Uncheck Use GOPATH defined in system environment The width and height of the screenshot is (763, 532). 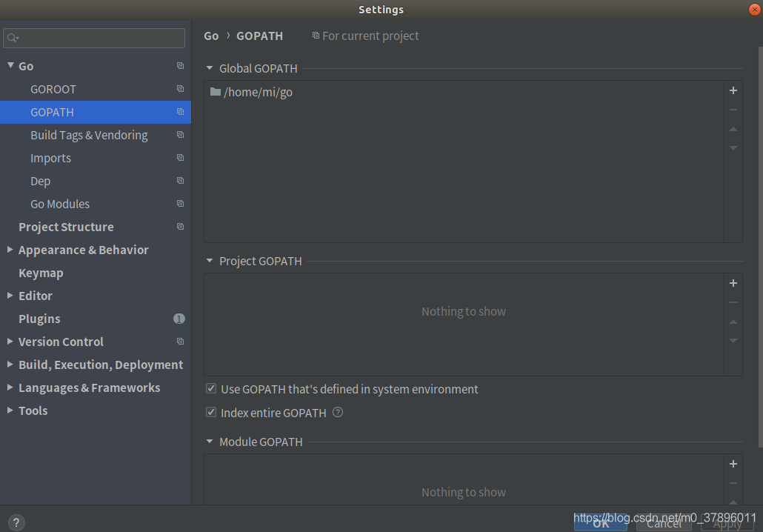coord(211,389)
